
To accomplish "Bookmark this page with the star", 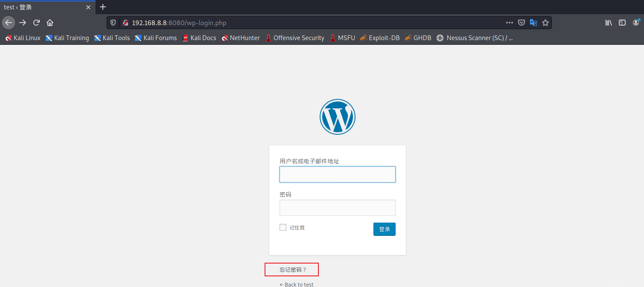I will click(545, 23).
